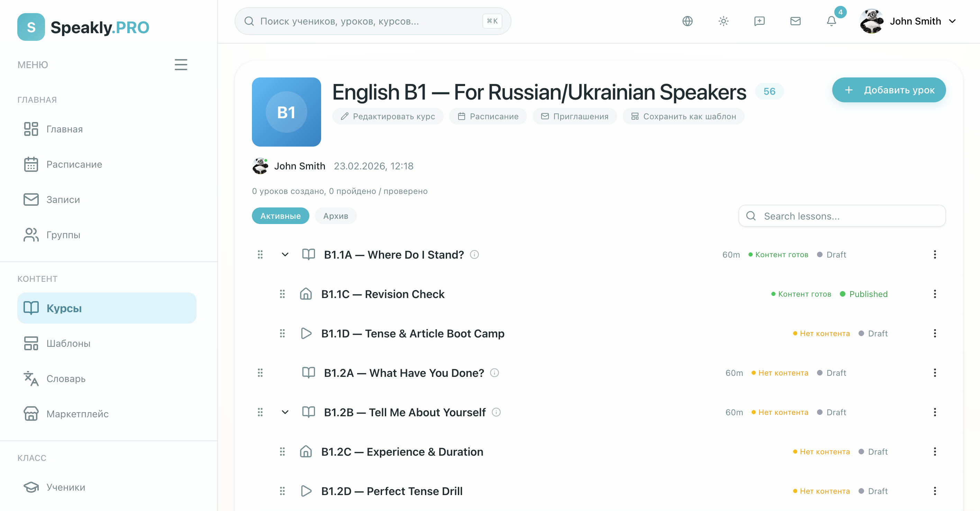
Task: Collapse the sidebar with hamburger icon
Action: coord(181,65)
